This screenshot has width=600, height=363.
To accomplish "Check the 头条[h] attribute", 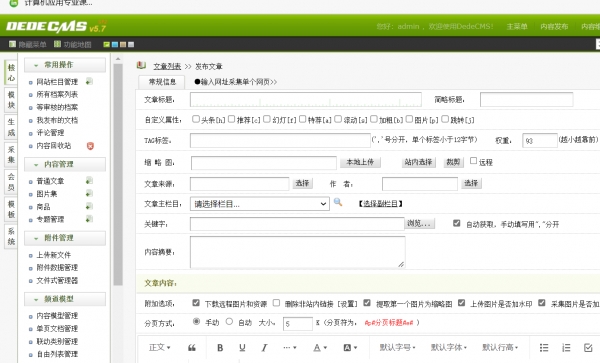I will coord(196,119).
